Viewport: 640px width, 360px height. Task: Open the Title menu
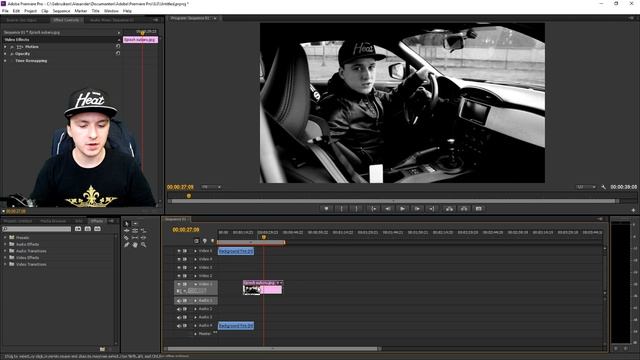point(95,11)
